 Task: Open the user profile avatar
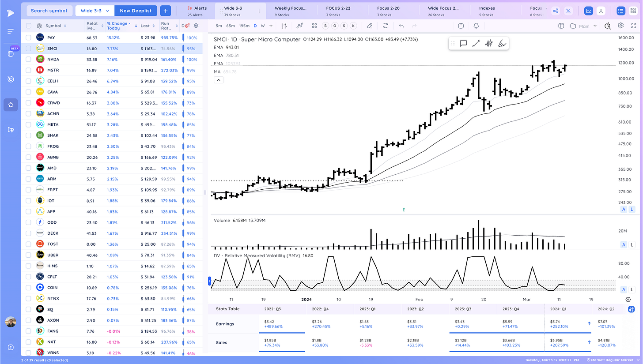[11, 323]
